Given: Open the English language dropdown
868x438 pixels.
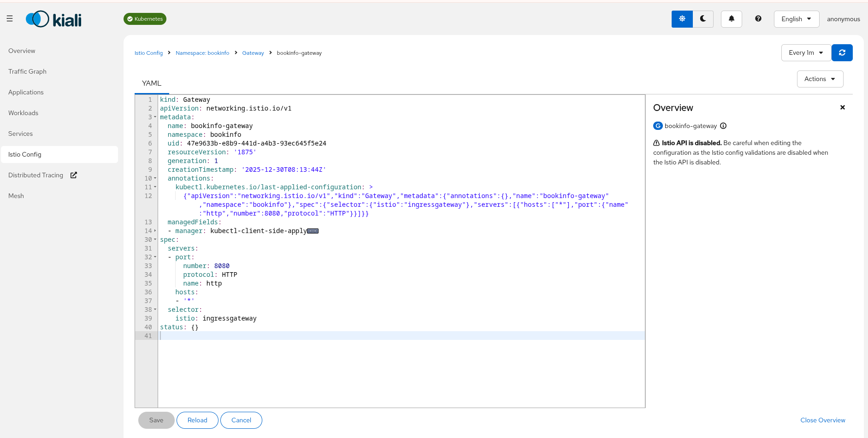Looking at the screenshot, I should [x=796, y=19].
